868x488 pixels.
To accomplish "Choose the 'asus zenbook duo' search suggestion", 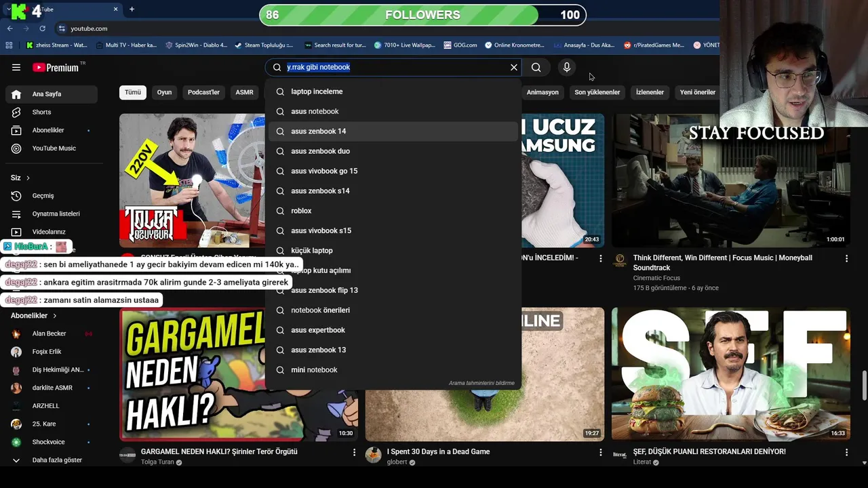I will coord(393,151).
